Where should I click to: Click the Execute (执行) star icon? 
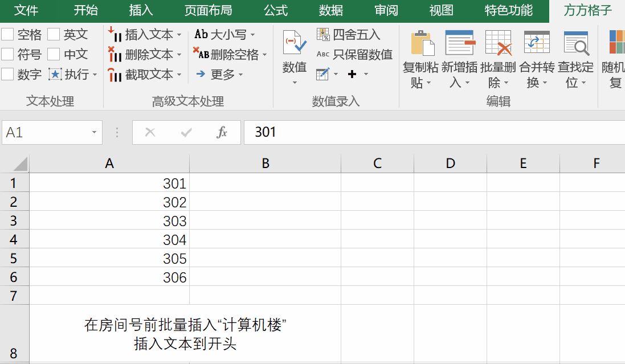tap(55, 74)
